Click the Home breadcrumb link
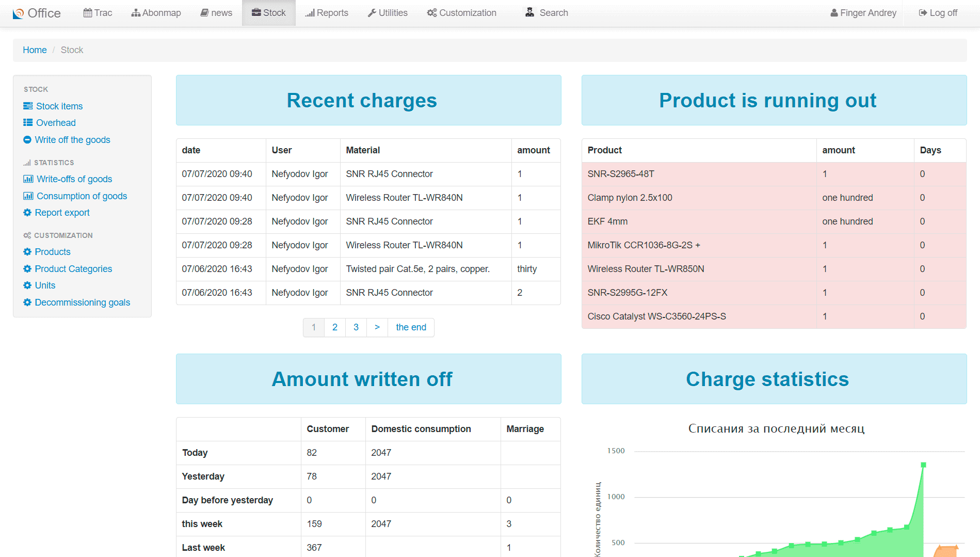Screen dimensions: 980x557 pos(35,50)
